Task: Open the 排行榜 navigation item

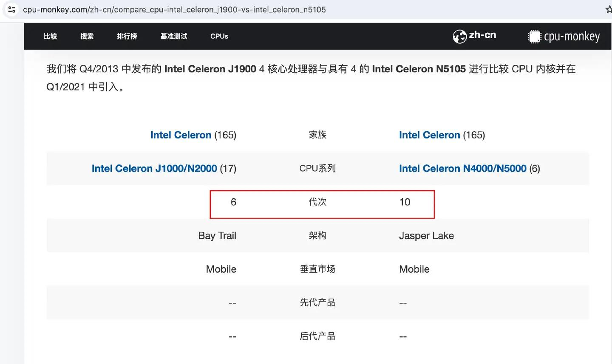Action: tap(127, 37)
